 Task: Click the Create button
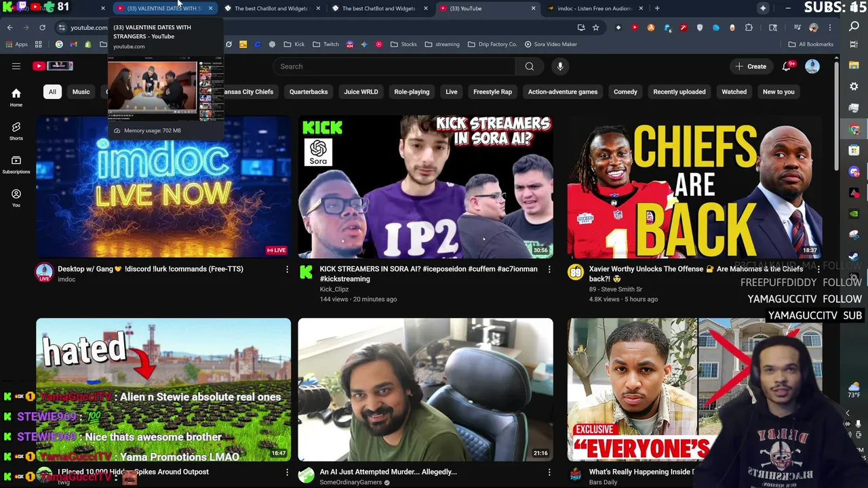[x=751, y=66]
